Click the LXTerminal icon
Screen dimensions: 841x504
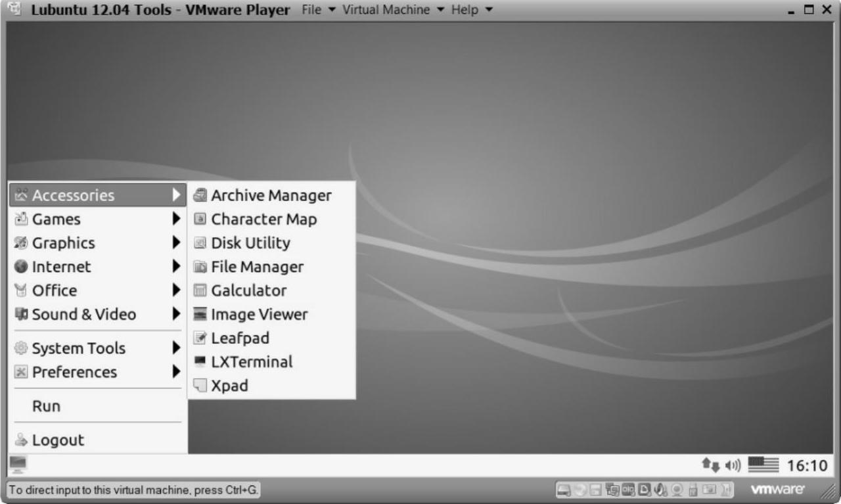pyautogui.click(x=200, y=361)
